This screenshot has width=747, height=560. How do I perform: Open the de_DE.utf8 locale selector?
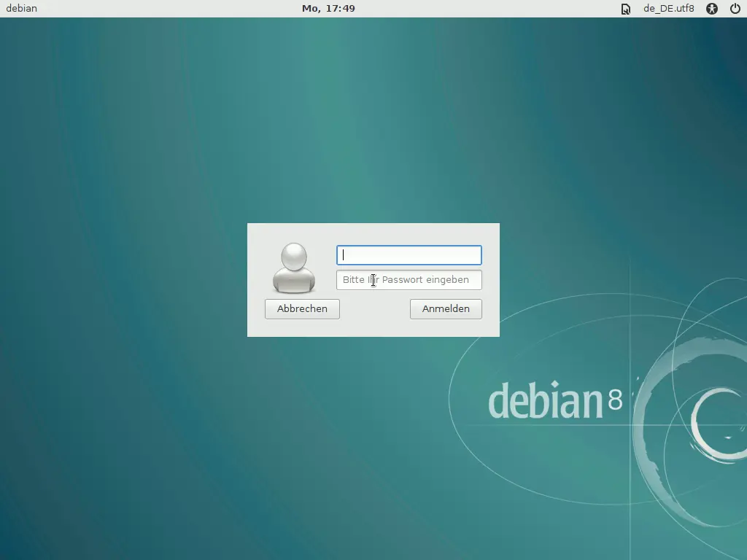point(668,9)
